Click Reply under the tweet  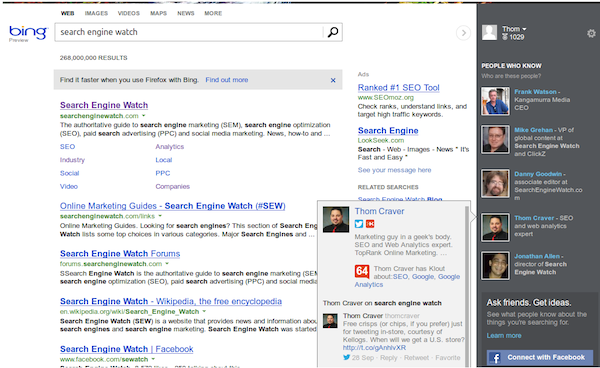click(388, 358)
